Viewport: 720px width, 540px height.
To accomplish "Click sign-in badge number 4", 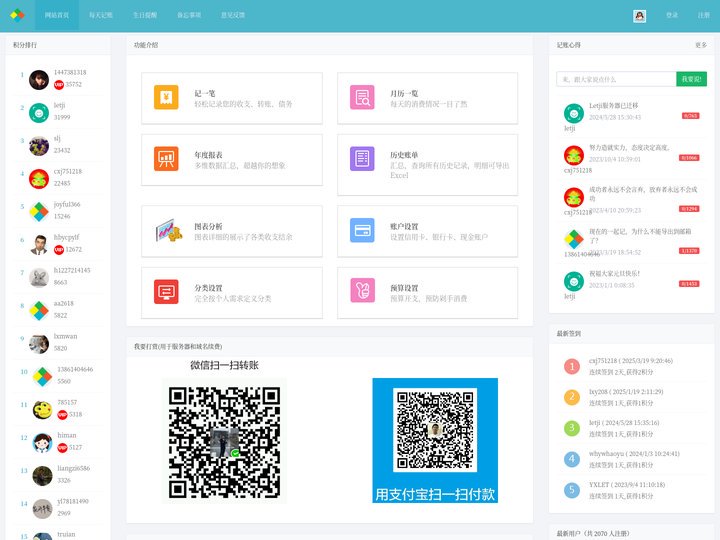I will coord(572,459).
